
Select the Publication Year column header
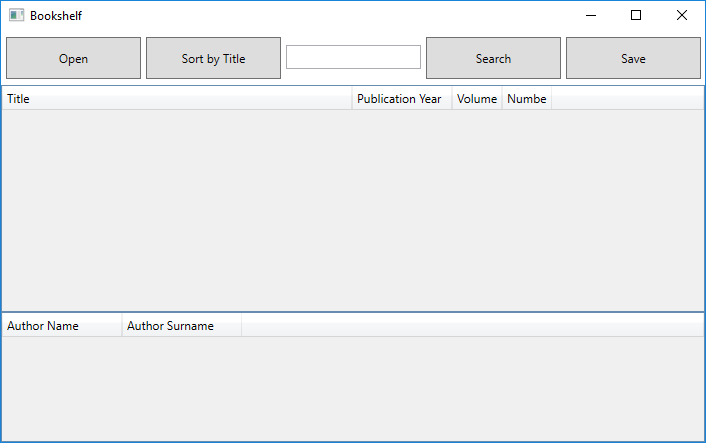tap(402, 99)
